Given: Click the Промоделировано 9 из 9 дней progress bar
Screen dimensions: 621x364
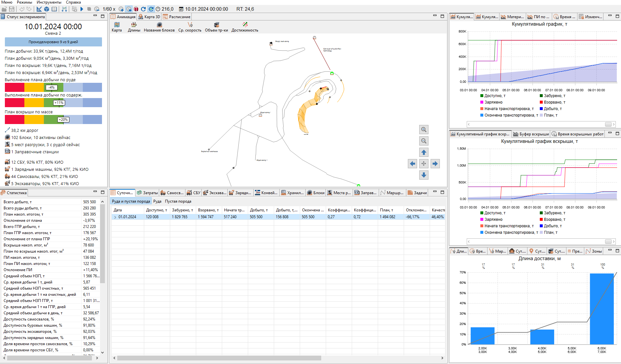Looking at the screenshot, I should tap(53, 42).
